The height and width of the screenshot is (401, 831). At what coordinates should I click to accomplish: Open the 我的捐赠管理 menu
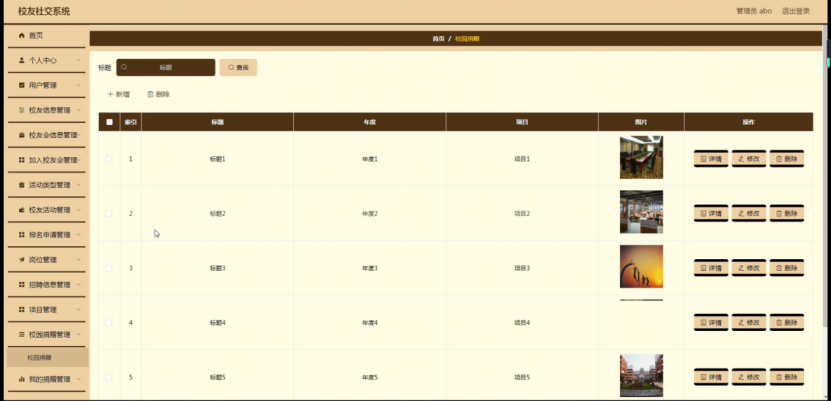[46, 379]
